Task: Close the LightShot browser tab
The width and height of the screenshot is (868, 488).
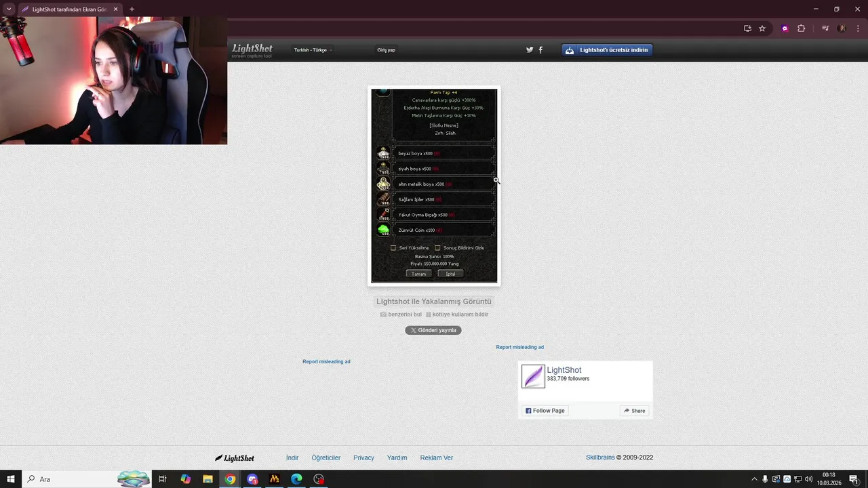Action: coord(115,9)
